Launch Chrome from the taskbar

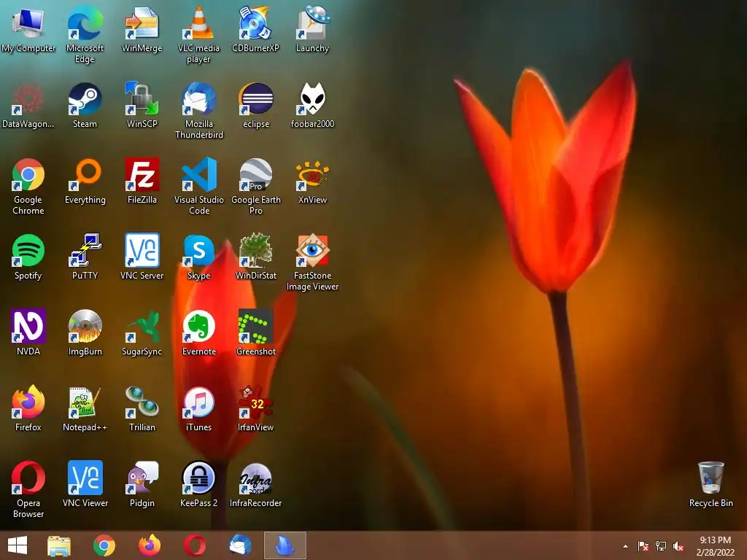pos(104,545)
